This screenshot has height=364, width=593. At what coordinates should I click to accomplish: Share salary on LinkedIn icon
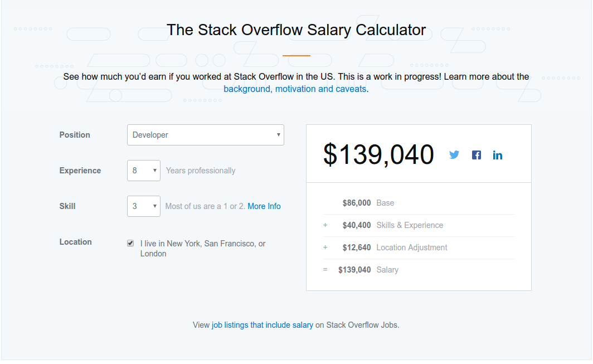coord(498,155)
